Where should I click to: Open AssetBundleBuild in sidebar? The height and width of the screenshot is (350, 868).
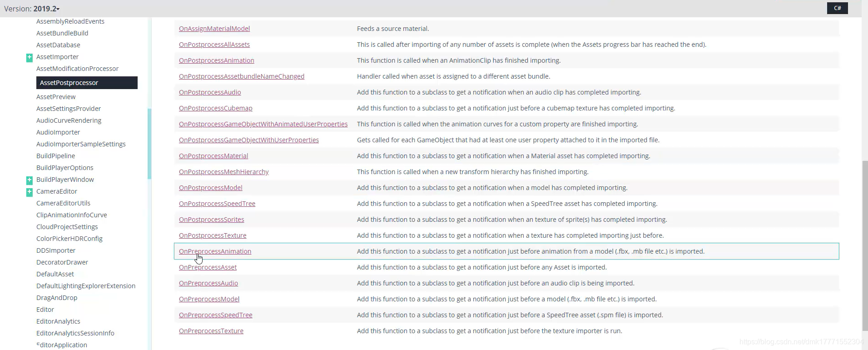(x=62, y=33)
